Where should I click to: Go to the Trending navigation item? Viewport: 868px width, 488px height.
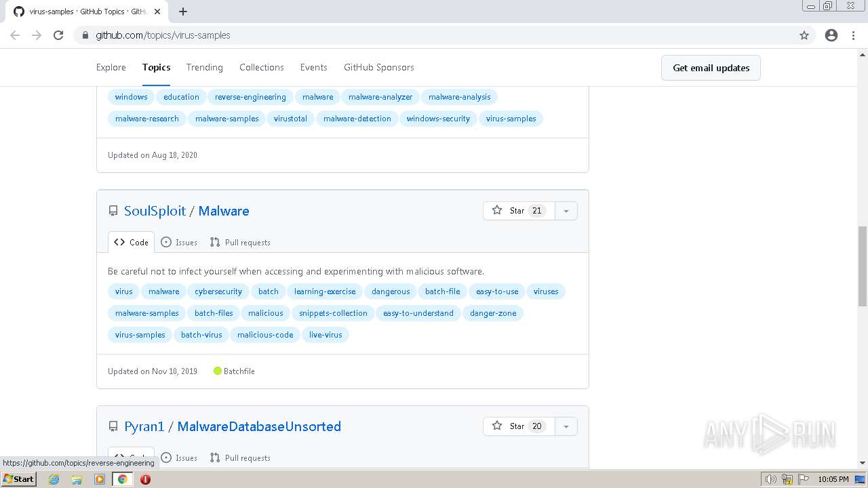[x=205, y=67]
